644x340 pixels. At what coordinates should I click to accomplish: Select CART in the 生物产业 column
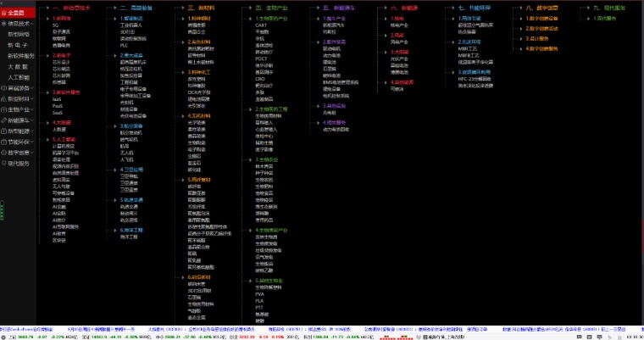point(261,25)
